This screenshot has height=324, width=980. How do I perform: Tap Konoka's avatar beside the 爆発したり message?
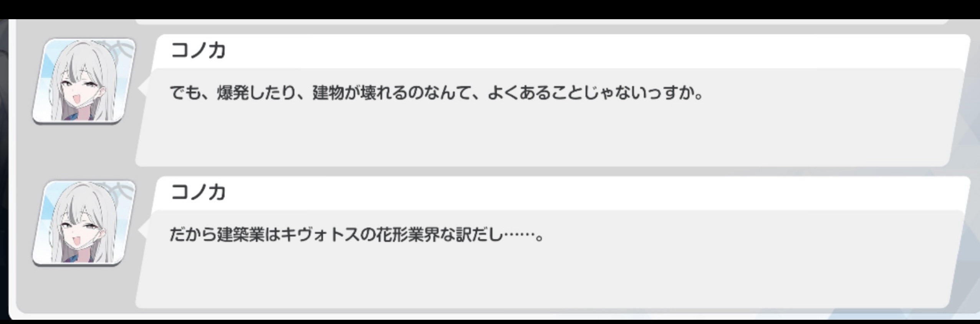click(x=84, y=81)
